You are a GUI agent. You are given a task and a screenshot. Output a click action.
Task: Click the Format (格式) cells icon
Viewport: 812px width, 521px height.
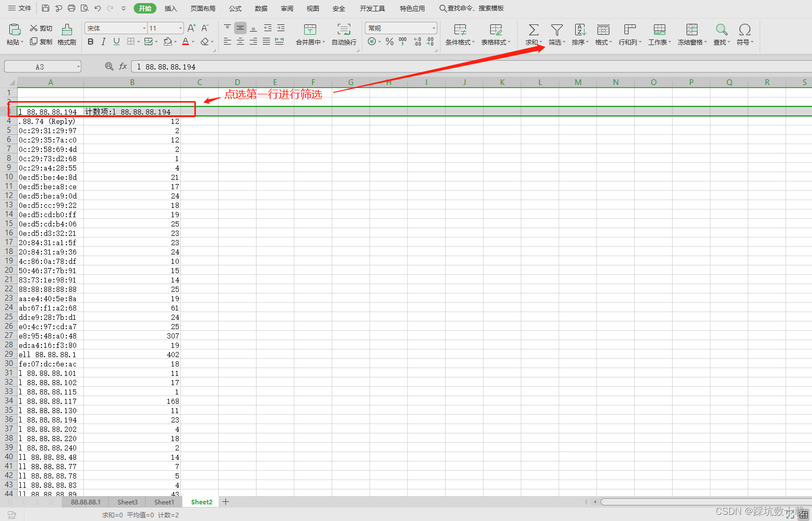[603, 30]
